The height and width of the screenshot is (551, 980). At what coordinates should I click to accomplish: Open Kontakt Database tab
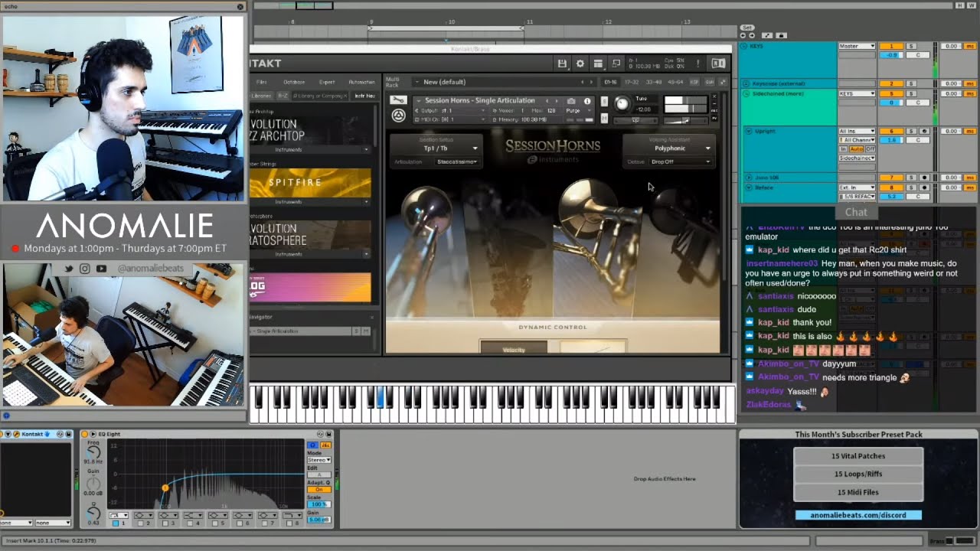(294, 82)
